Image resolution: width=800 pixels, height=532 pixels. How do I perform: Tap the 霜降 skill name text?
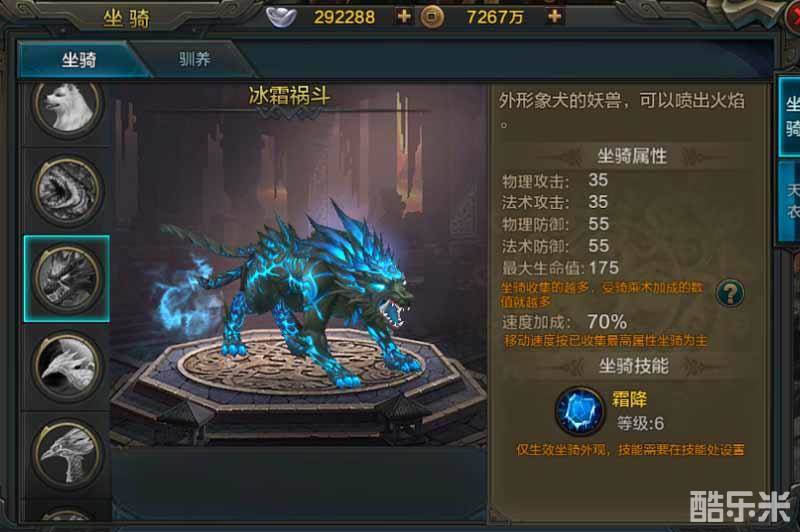pyautogui.click(x=629, y=399)
